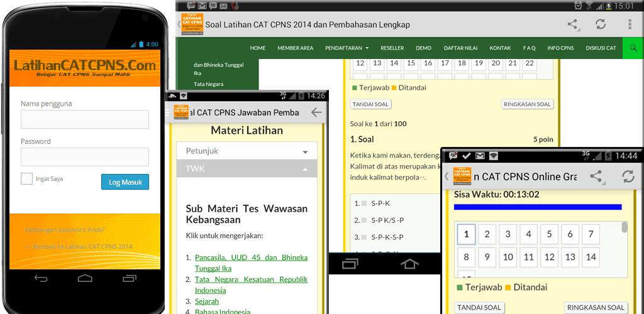
Task: Open INFO CPNS menu item
Action: point(560,48)
